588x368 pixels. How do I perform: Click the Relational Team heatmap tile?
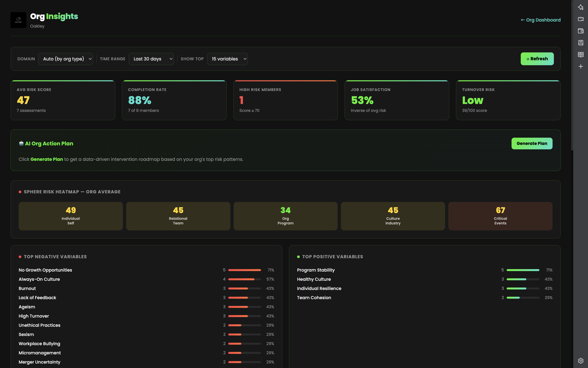(178, 216)
